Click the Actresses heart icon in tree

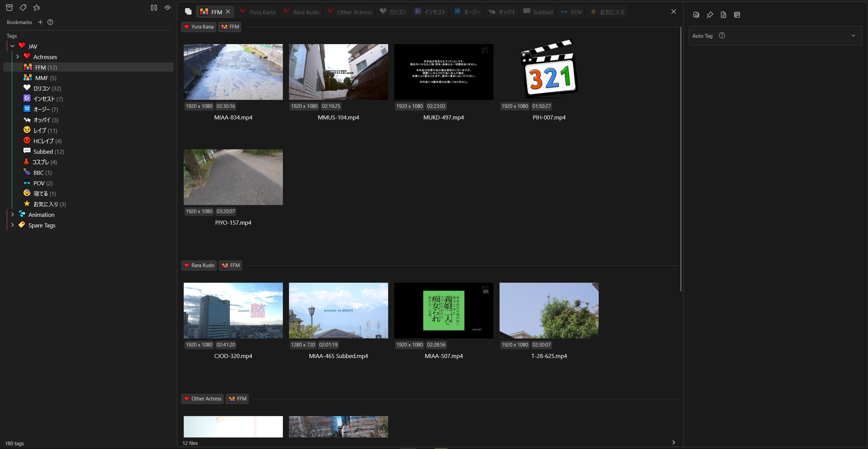[x=27, y=56]
